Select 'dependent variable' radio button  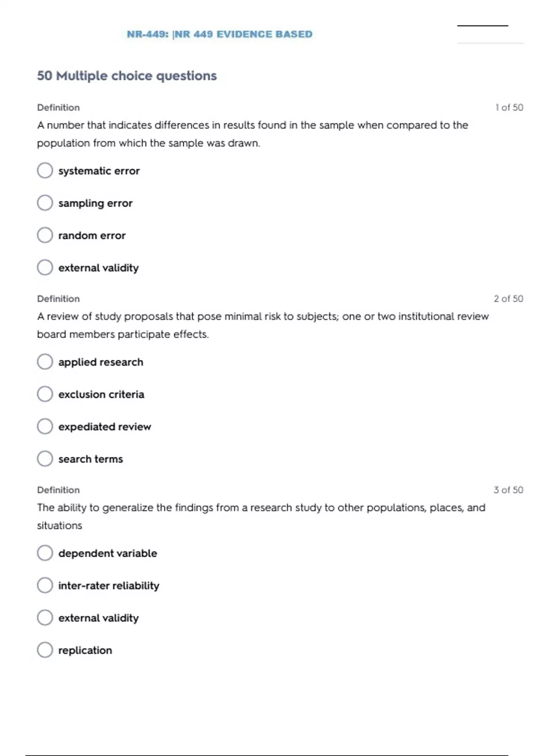[x=45, y=553]
